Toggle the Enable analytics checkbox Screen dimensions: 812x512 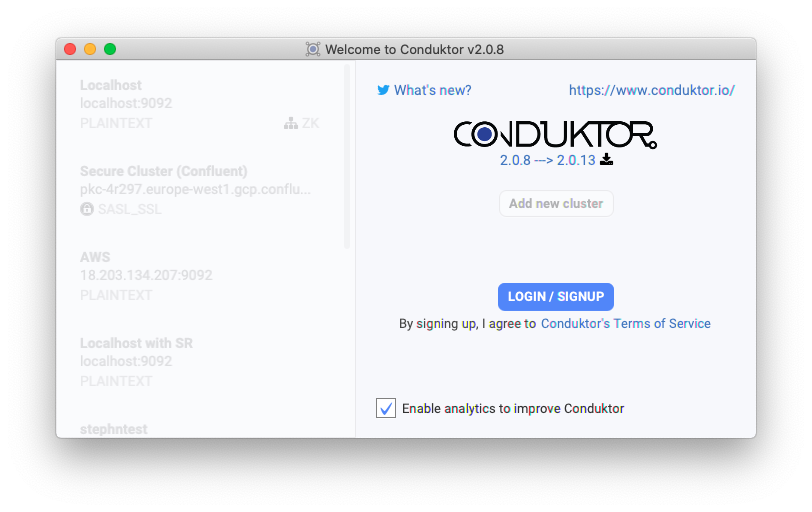pyautogui.click(x=386, y=408)
